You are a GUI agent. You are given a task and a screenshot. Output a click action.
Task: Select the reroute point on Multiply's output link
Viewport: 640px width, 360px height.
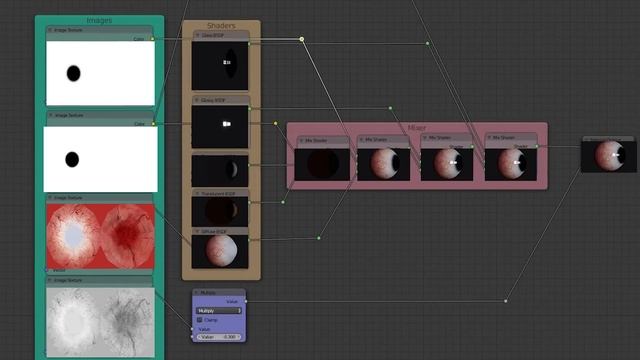tap(506, 301)
